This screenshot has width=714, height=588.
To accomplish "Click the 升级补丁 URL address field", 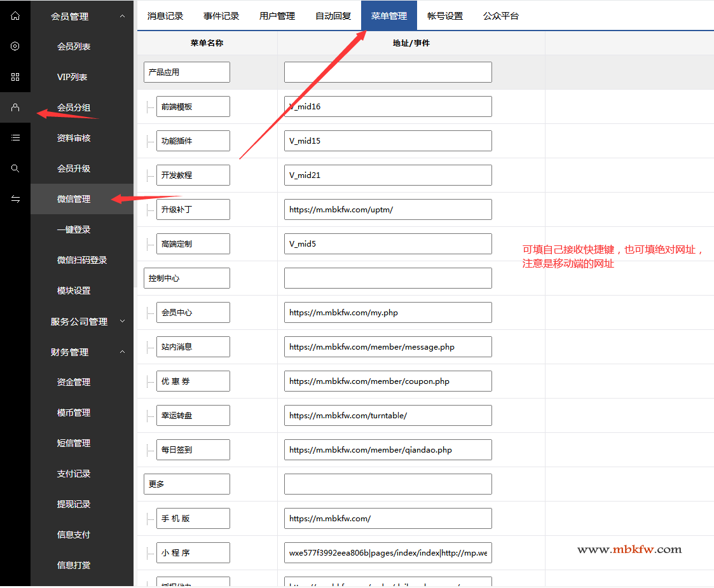I will point(388,210).
